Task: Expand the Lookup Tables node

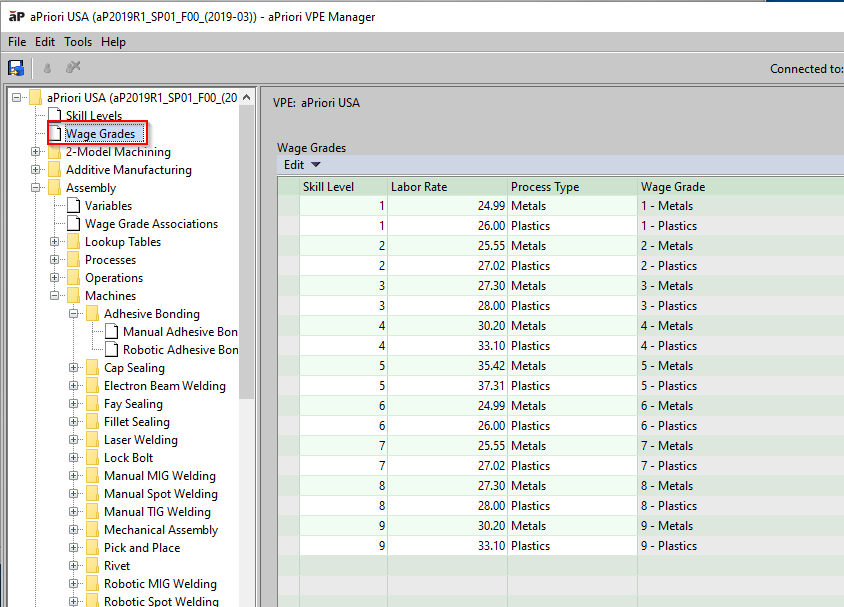Action: click(55, 242)
